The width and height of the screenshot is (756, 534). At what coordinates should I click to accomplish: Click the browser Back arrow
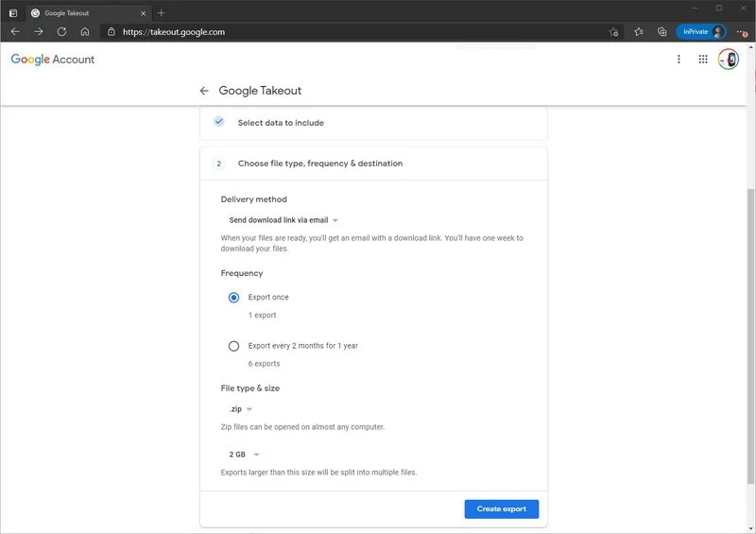coord(15,32)
